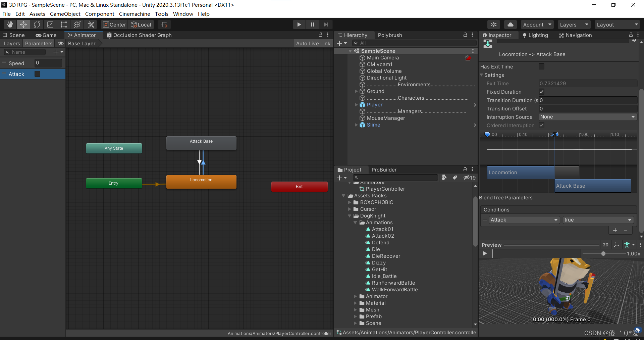Viewport: 644px width, 340px height.
Task: Click the add parameter plus icon in Animator
Action: coord(56,52)
